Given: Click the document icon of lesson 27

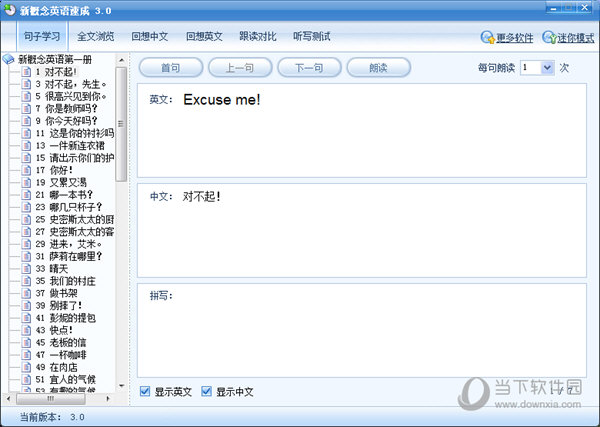Looking at the screenshot, I should (26, 231).
